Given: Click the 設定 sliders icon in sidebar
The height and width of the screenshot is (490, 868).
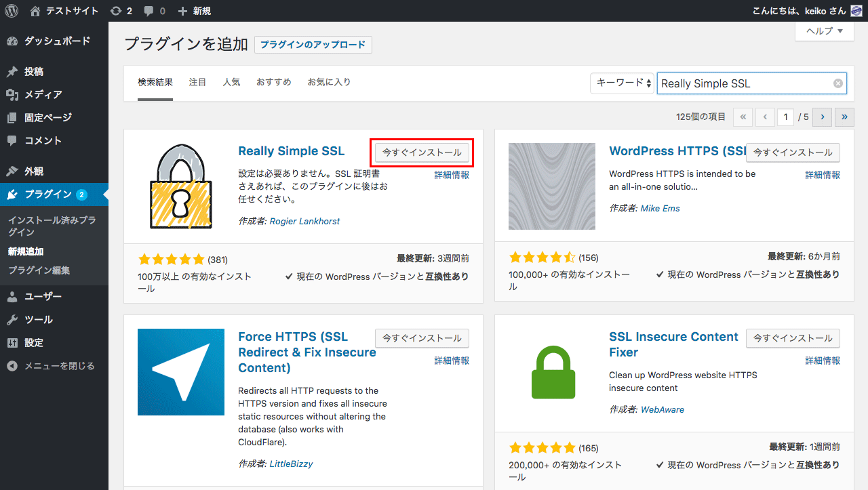Looking at the screenshot, I should pos(12,342).
